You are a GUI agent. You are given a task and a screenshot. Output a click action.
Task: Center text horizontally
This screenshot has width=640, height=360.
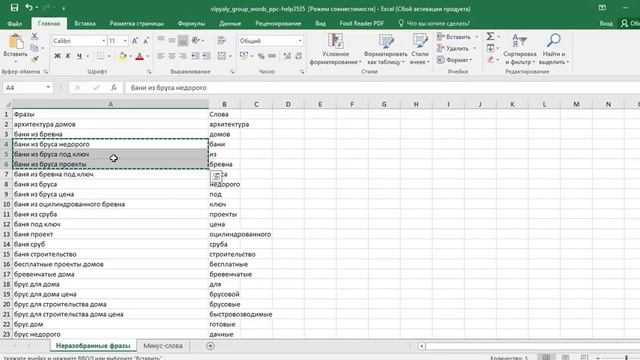click(172, 56)
